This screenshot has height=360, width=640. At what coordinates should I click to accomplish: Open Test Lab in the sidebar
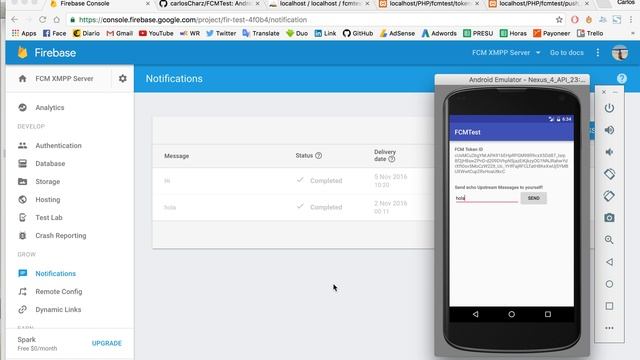49,218
